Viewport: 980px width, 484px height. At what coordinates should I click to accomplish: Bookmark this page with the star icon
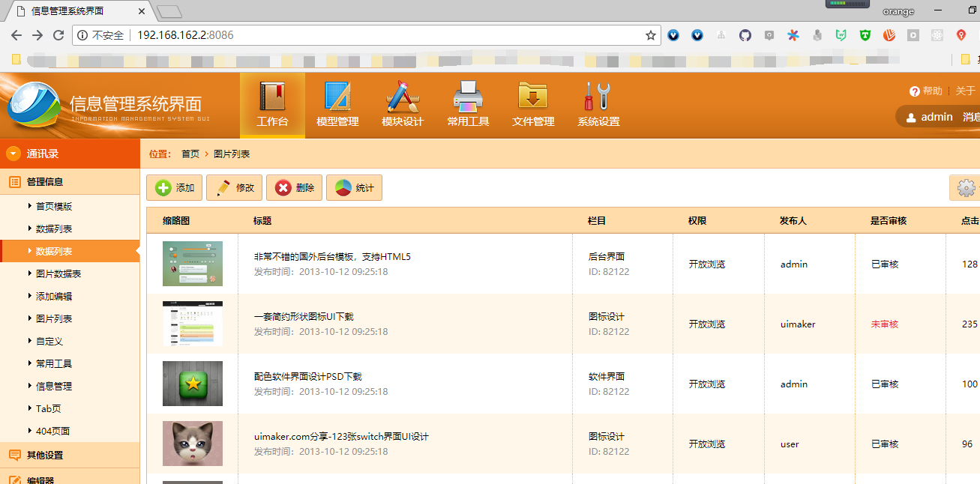(x=651, y=35)
